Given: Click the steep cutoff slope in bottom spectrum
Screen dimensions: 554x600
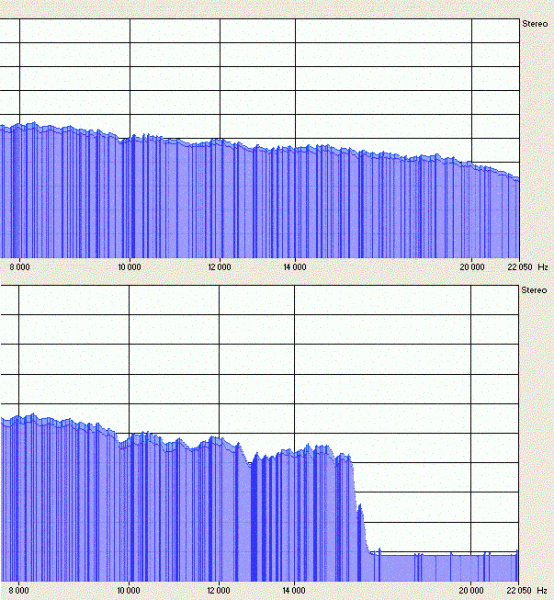Looking at the screenshot, I should pyautogui.click(x=360, y=507).
